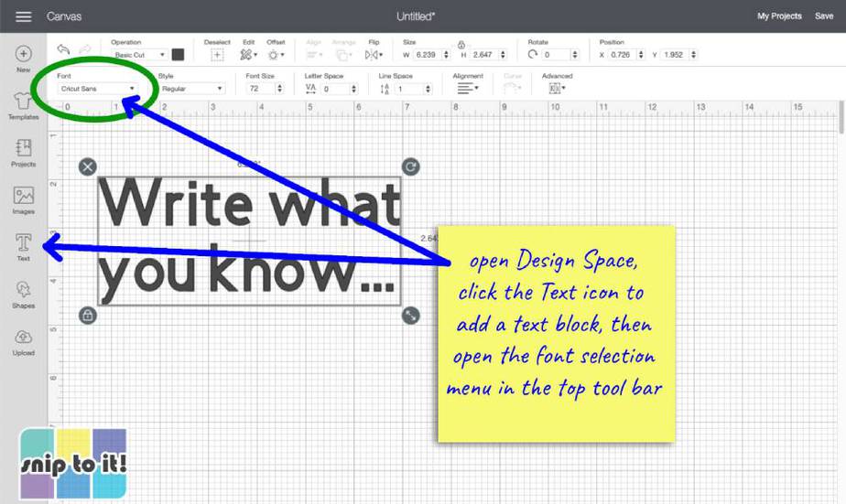The height and width of the screenshot is (504, 846).
Task: Click the Deselect icon
Action: 217,55
